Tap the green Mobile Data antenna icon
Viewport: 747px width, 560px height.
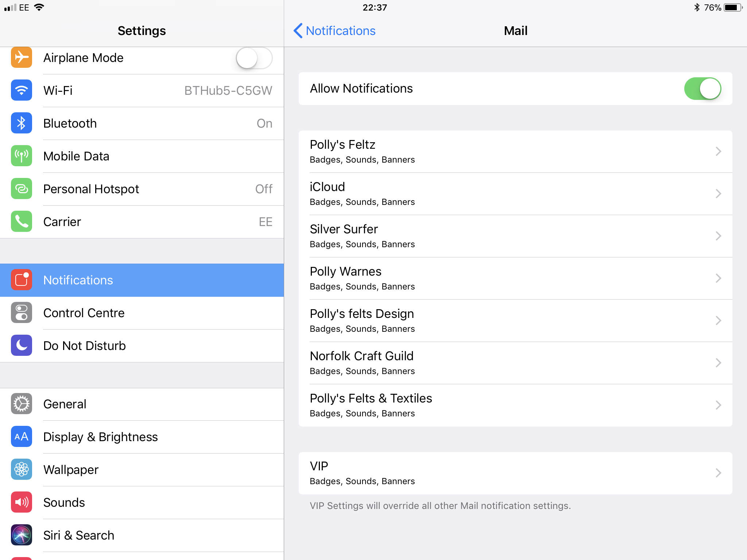[x=22, y=156]
